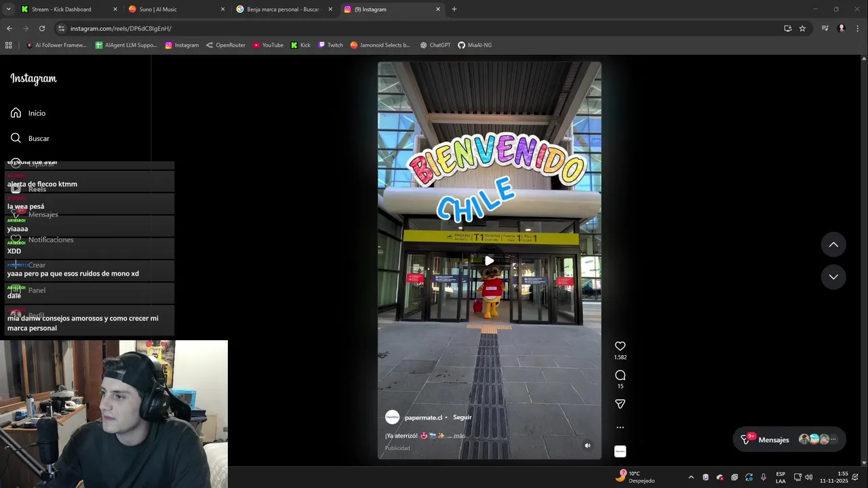868x488 pixels.
Task: Play the paused reel video
Action: pos(489,260)
